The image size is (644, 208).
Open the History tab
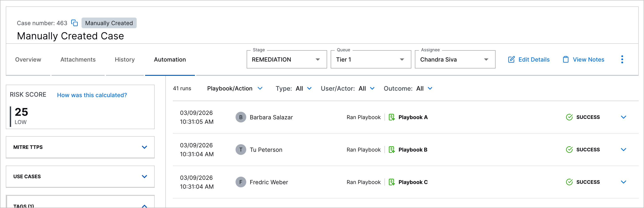125,60
